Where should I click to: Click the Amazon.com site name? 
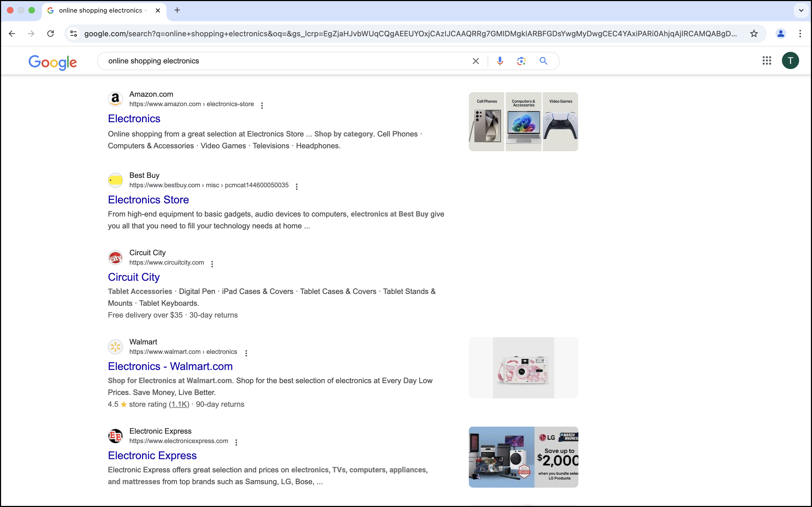pyautogui.click(x=151, y=94)
